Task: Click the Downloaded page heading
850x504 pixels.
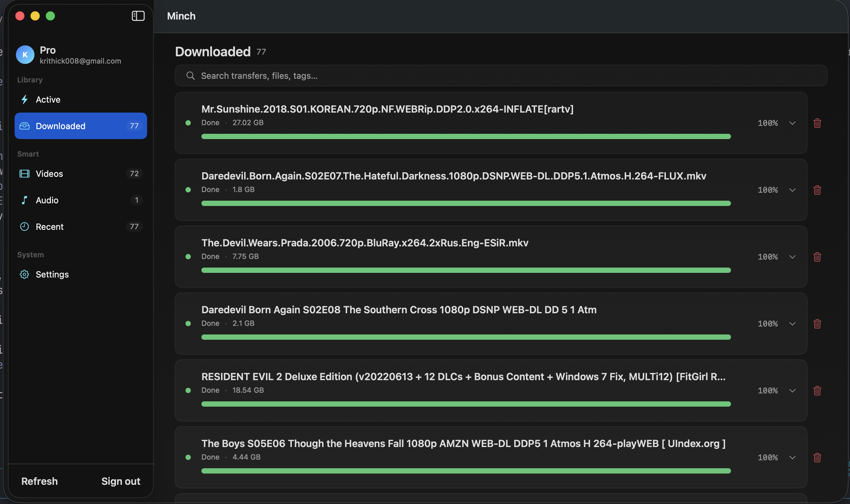Action: pyautogui.click(x=213, y=52)
